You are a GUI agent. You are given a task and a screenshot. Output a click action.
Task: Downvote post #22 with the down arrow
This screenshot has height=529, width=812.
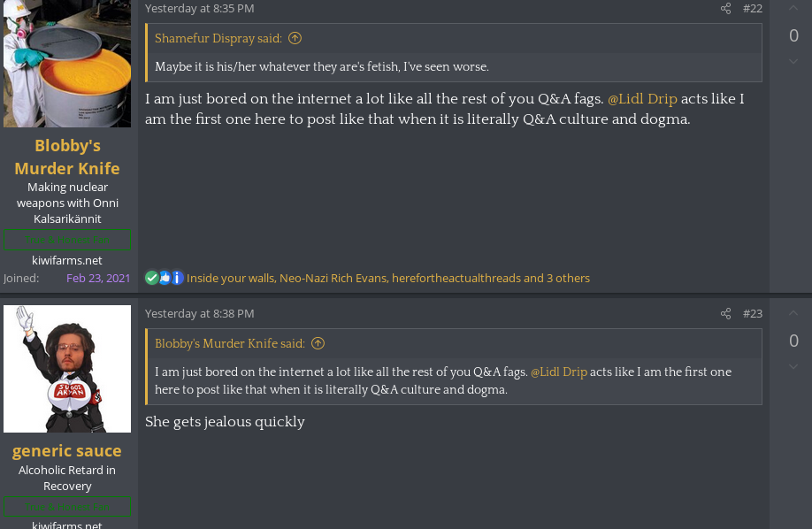(x=793, y=61)
